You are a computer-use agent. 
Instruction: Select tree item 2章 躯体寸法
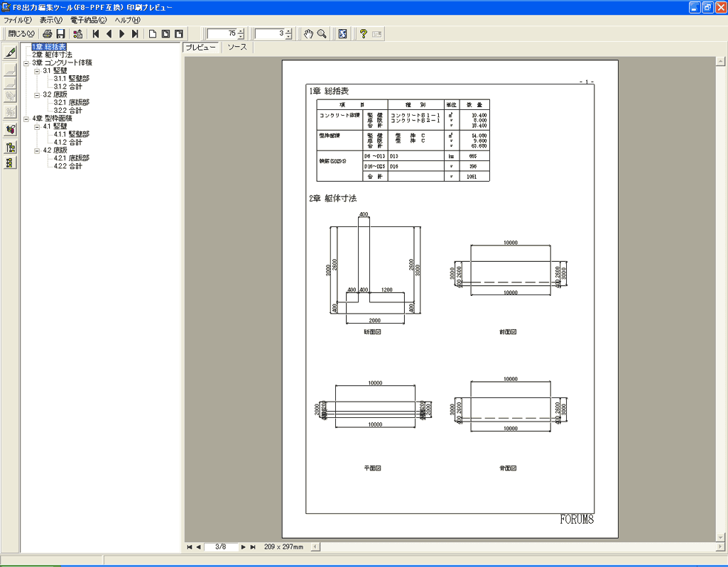pyautogui.click(x=52, y=55)
